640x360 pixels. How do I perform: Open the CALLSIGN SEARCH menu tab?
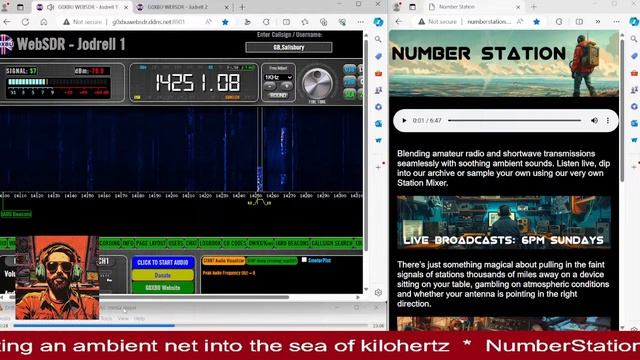332,243
